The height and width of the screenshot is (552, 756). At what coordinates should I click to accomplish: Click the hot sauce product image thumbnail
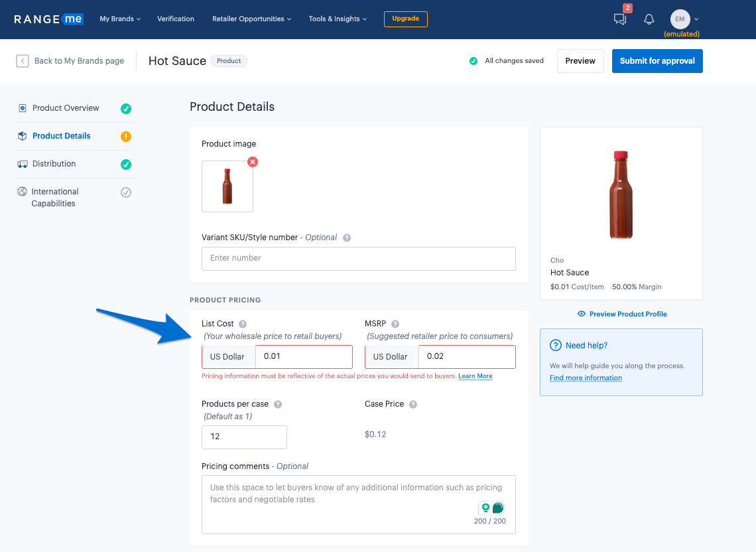pyautogui.click(x=227, y=186)
